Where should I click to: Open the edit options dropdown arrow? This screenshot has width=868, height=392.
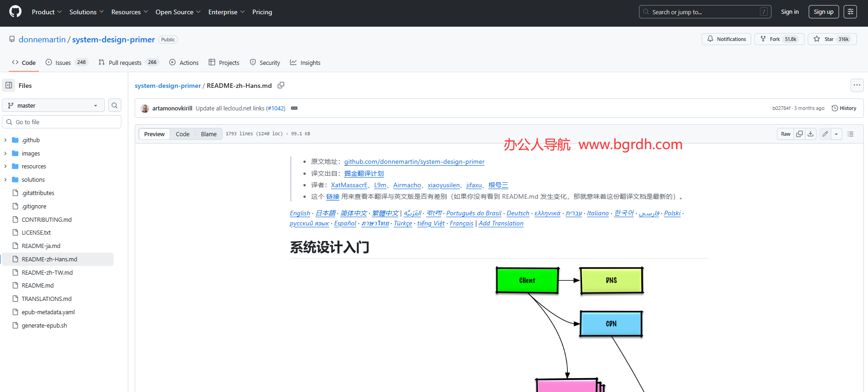click(836, 134)
